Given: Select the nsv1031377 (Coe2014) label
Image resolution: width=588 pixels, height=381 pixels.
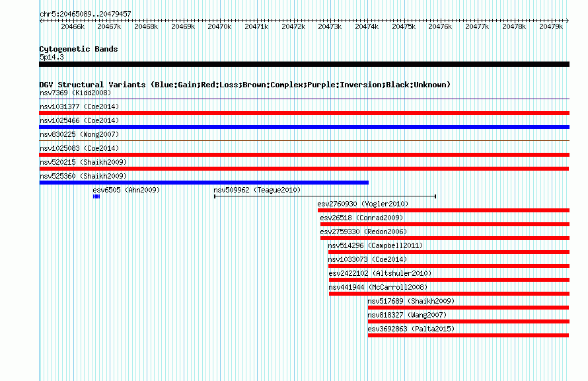Looking at the screenshot, I should coord(79,106).
